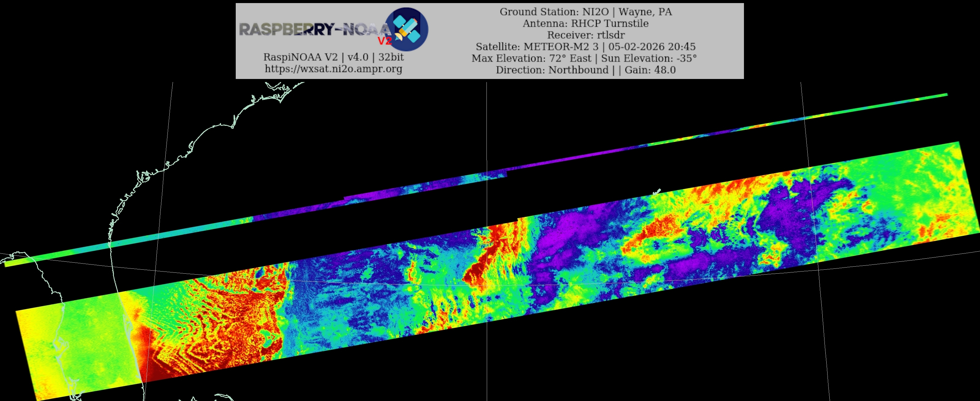Click the RaspiNOAA V2 v4.0 32bit text

coord(333,57)
